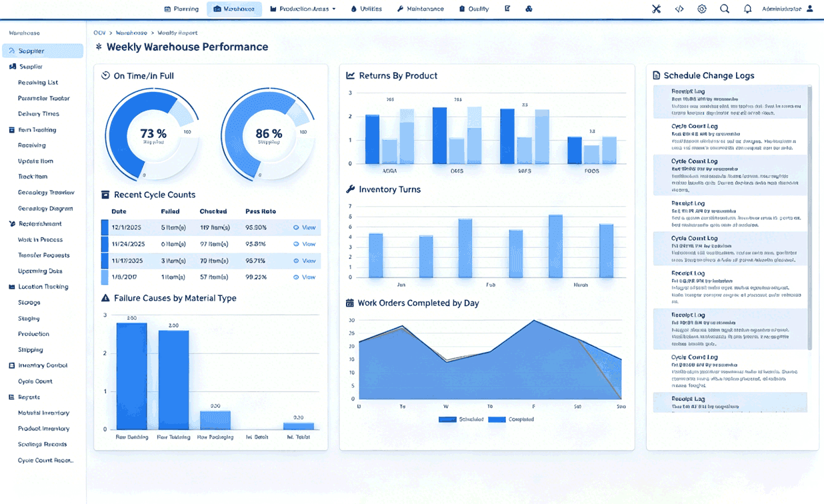Click the calendar icon beside Work Orders Completed
Image resolution: width=824 pixels, height=504 pixels.
(350, 303)
